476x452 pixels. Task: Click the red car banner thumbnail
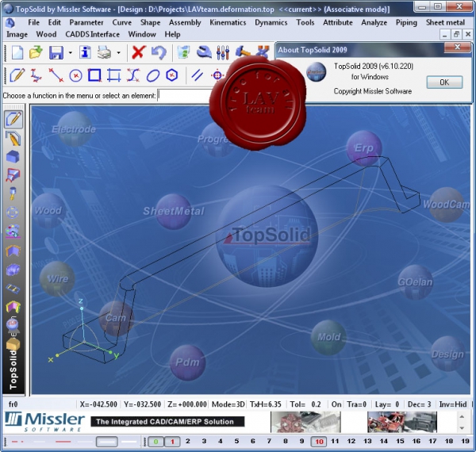(x=402, y=422)
